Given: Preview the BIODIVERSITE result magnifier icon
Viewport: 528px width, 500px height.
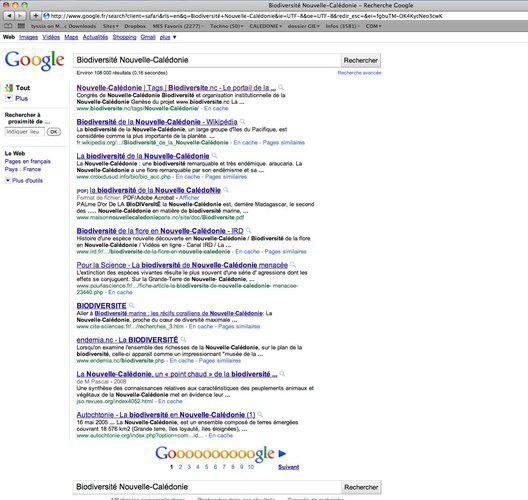Looking at the screenshot, I should (131, 305).
